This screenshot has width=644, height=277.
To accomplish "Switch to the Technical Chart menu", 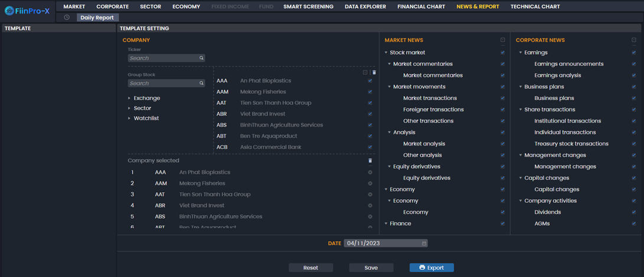I will (535, 6).
